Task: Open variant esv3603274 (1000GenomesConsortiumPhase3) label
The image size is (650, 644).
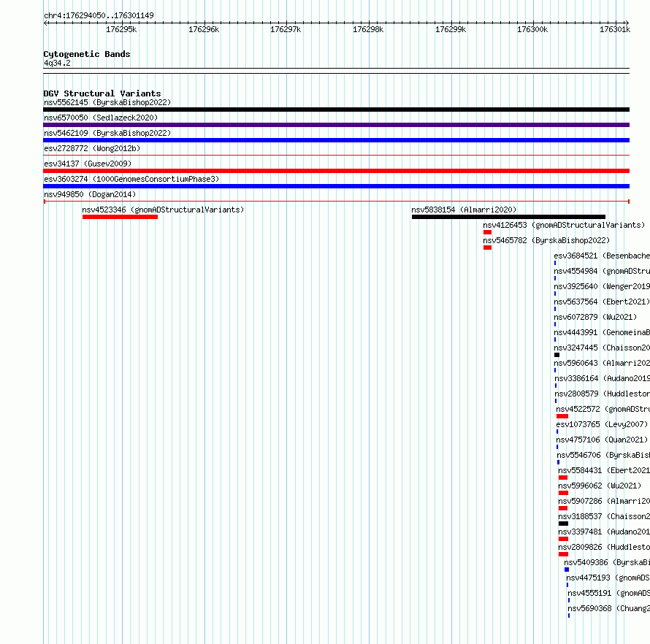Action: pos(131,179)
